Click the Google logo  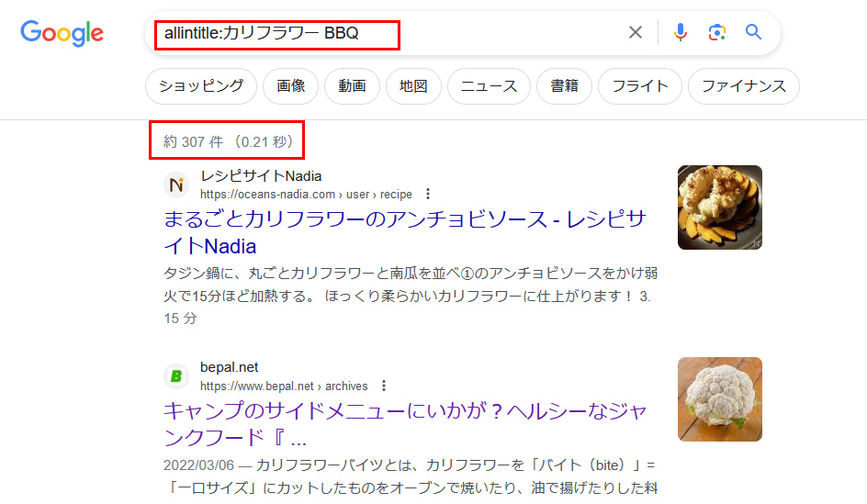(x=62, y=33)
